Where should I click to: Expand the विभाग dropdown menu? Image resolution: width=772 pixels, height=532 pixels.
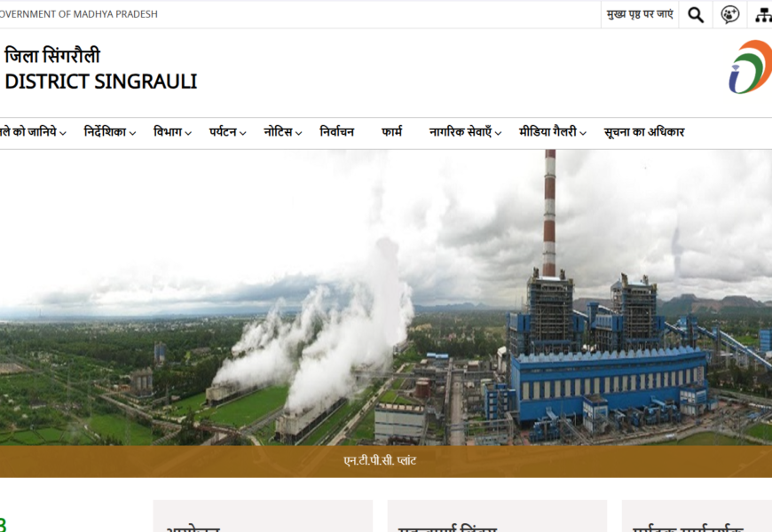click(x=172, y=132)
